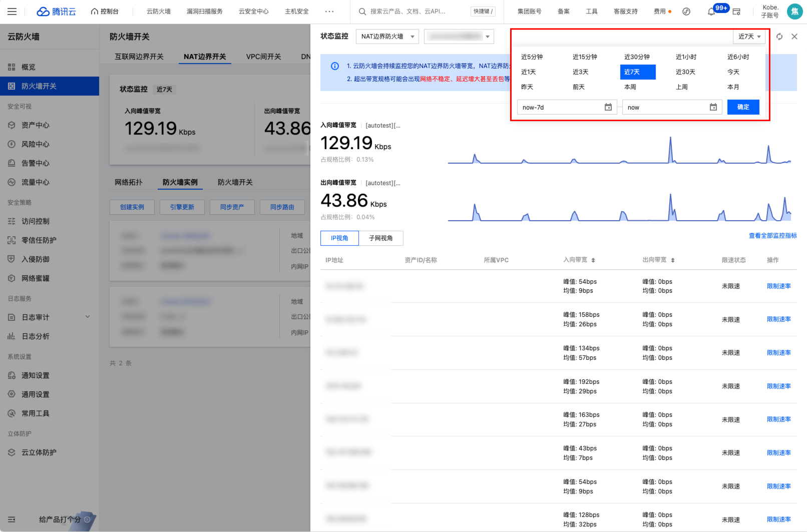The width and height of the screenshot is (807, 532).
Task: Expand the 近7天 time range dropdown
Action: click(x=749, y=37)
